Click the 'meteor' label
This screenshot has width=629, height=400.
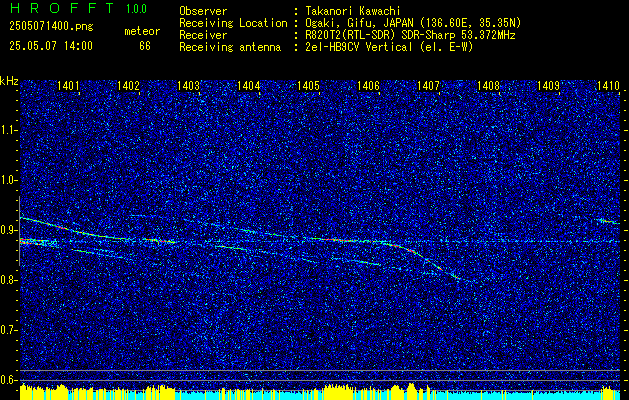tap(142, 31)
